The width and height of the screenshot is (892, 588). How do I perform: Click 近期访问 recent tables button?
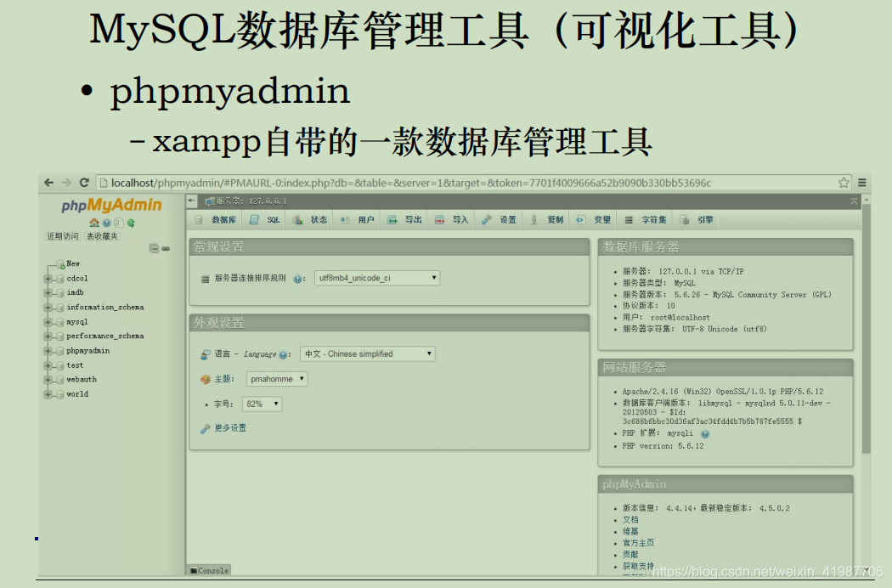coord(63,236)
